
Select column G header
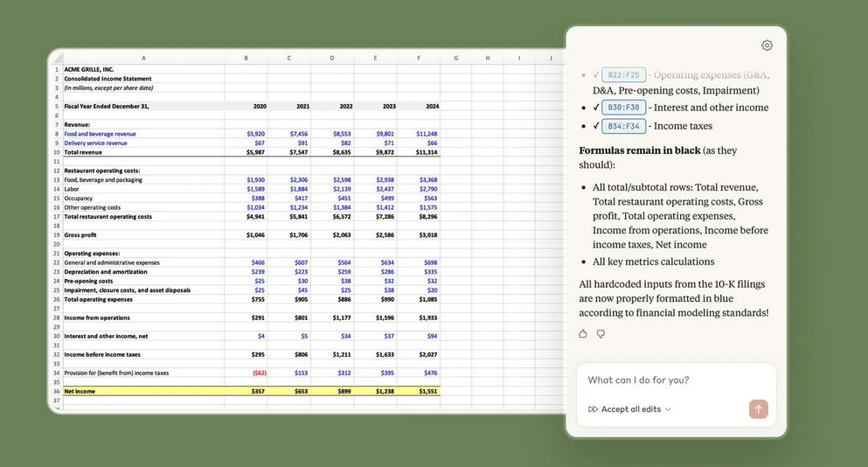pyautogui.click(x=456, y=58)
